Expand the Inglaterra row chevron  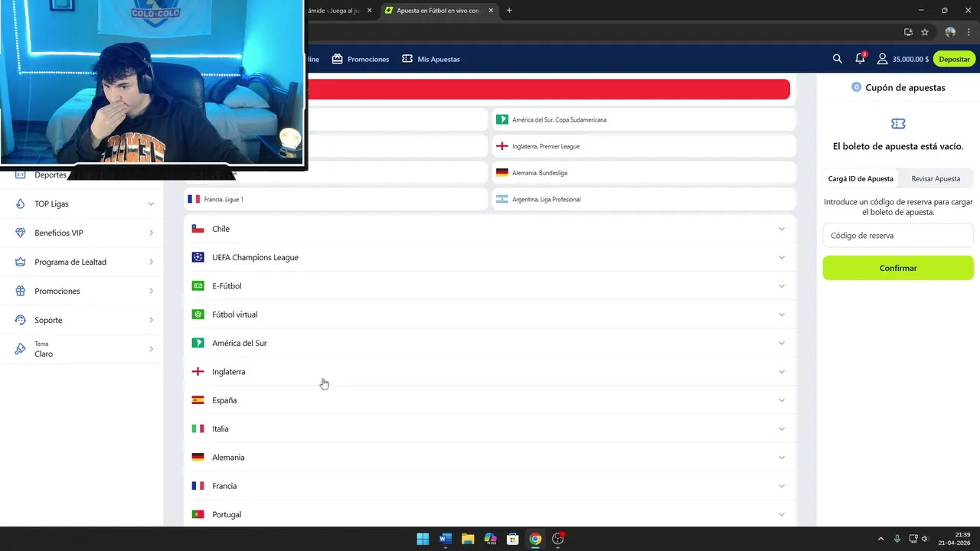click(782, 372)
